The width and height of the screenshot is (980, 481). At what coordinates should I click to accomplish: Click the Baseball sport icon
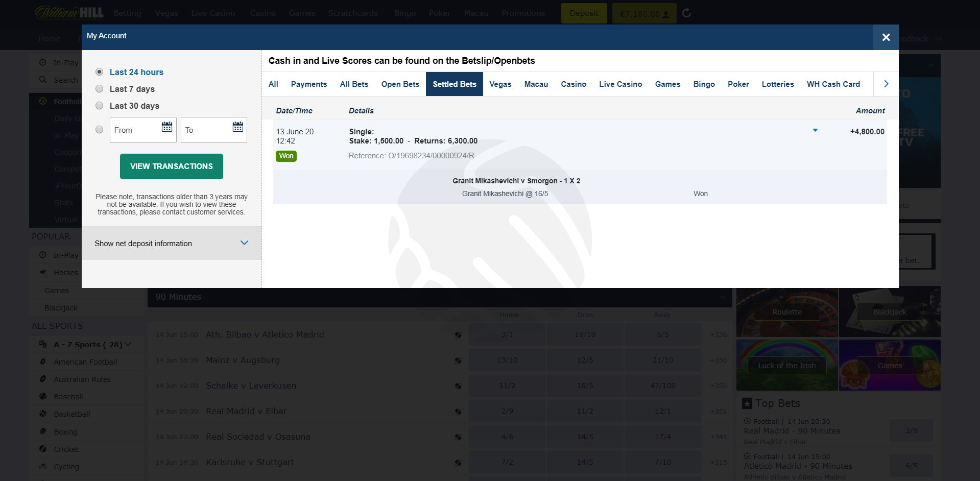[x=43, y=396]
